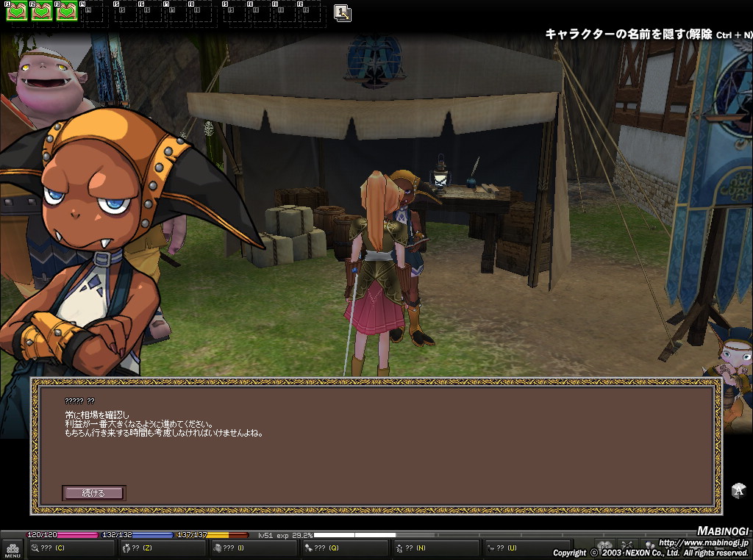Click the round A icon beside dialog
Viewport: 753px width, 560px height.
tap(738, 491)
